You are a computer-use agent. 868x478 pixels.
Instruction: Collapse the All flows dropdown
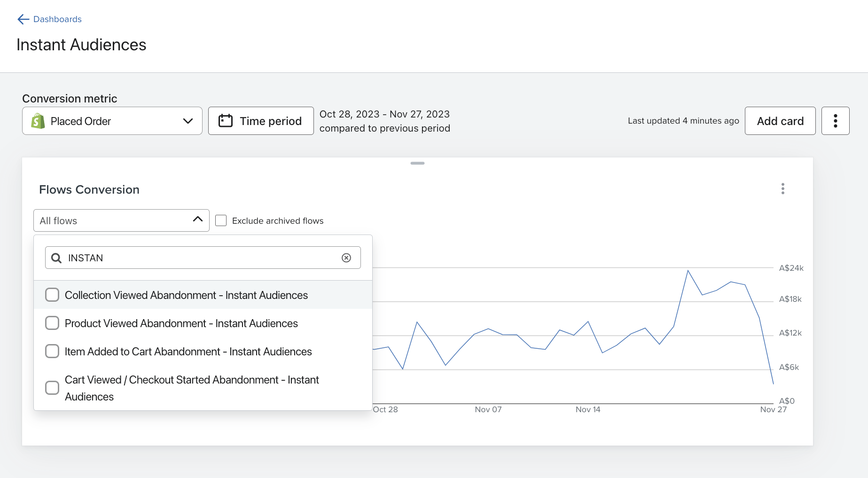point(121,220)
